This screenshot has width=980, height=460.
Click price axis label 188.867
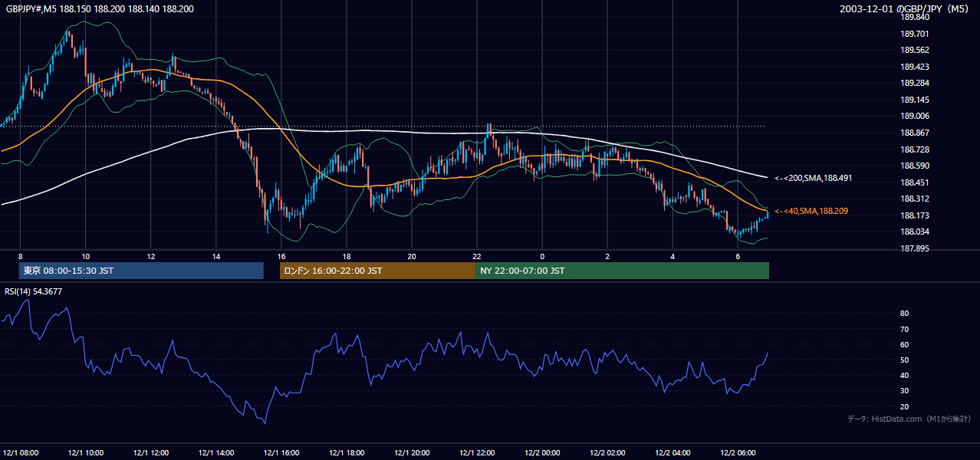point(914,133)
